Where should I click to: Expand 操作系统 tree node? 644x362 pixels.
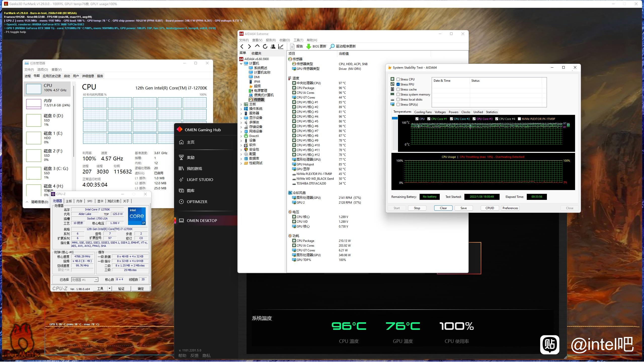click(241, 109)
